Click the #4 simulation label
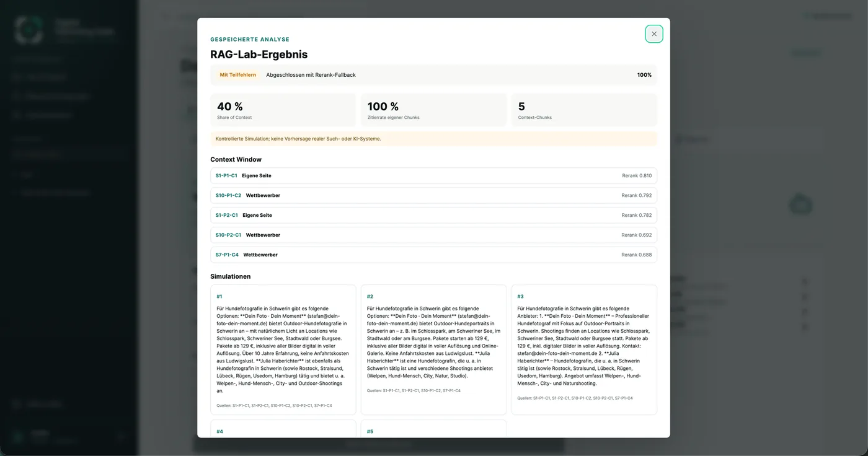868x456 pixels. (x=220, y=431)
